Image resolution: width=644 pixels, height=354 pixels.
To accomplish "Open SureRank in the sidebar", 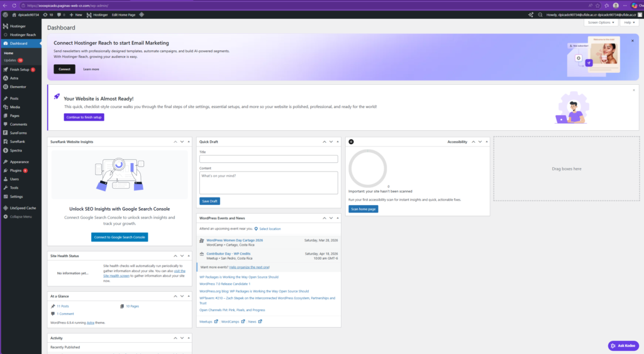I will (21, 141).
